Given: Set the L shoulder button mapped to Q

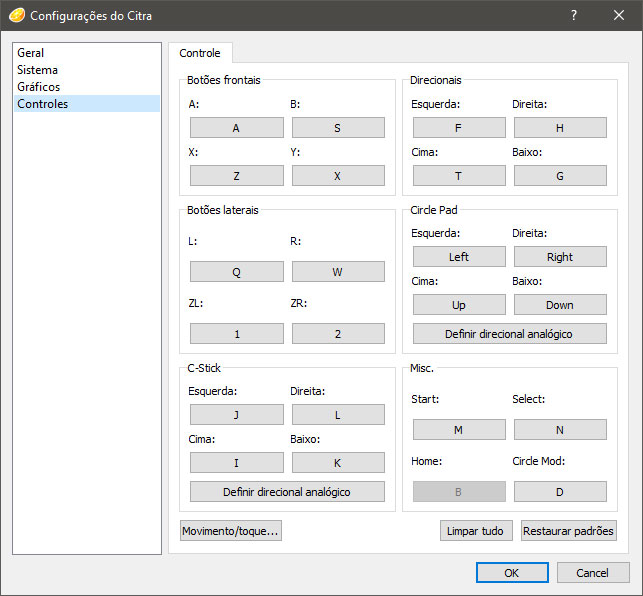Looking at the screenshot, I should [x=237, y=272].
